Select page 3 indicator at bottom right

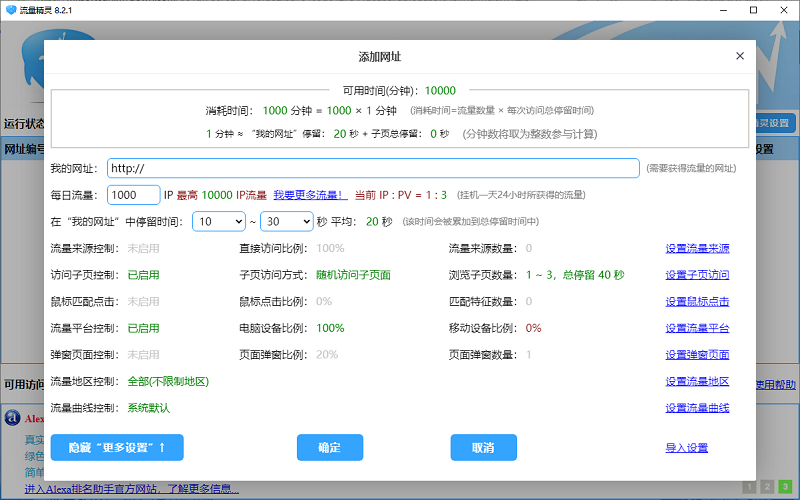click(x=785, y=487)
